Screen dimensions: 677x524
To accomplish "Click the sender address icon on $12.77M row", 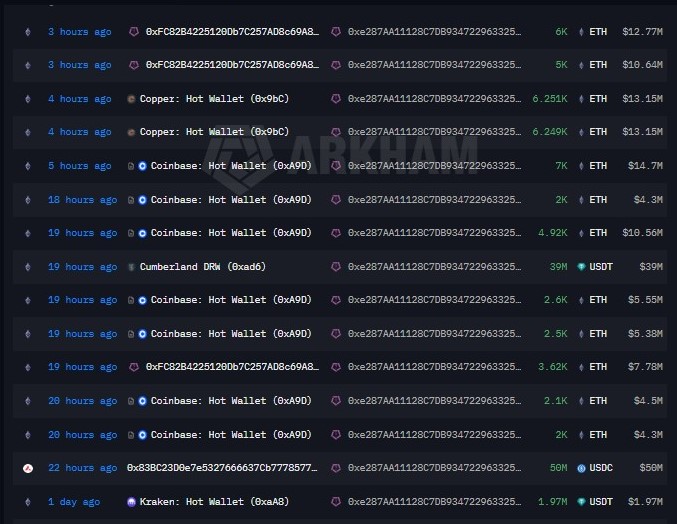I will 134,32.
